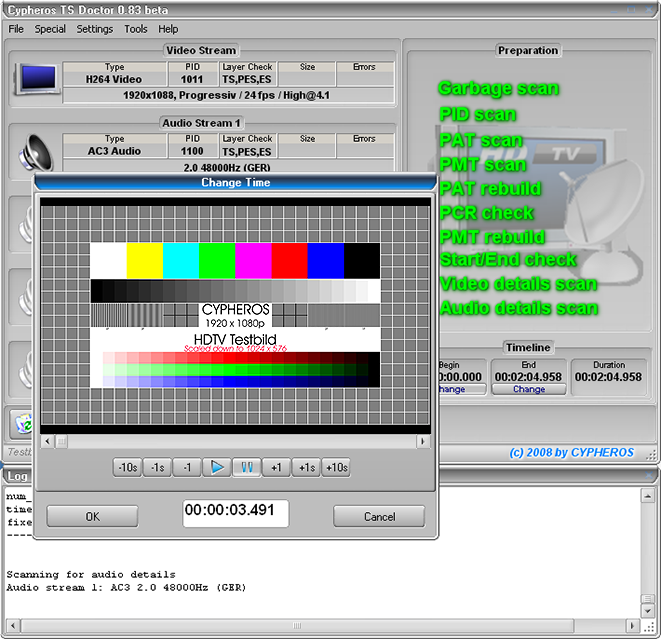Jump forward 10 seconds with +10s
Viewport: 661px width, 639px height.
point(336,467)
